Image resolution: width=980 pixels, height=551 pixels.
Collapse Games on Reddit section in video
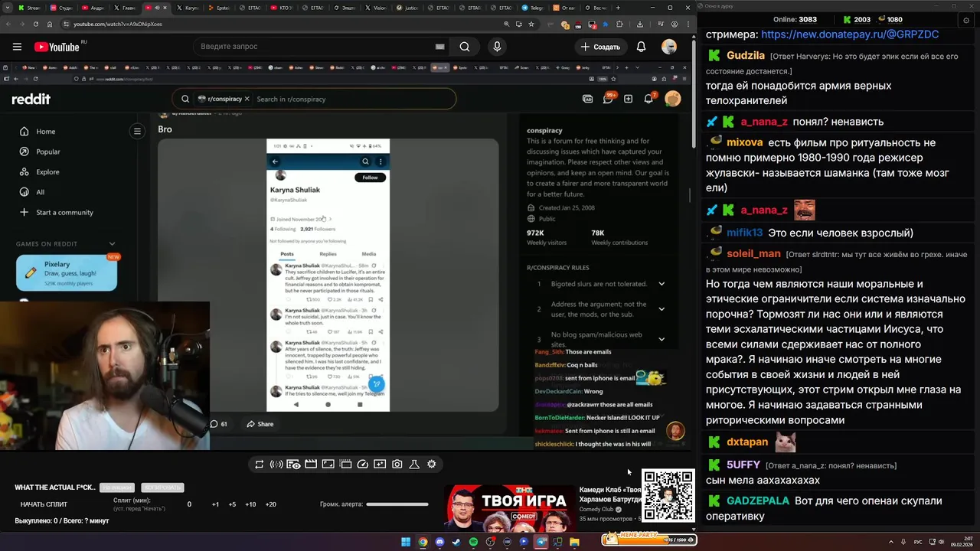[112, 244]
